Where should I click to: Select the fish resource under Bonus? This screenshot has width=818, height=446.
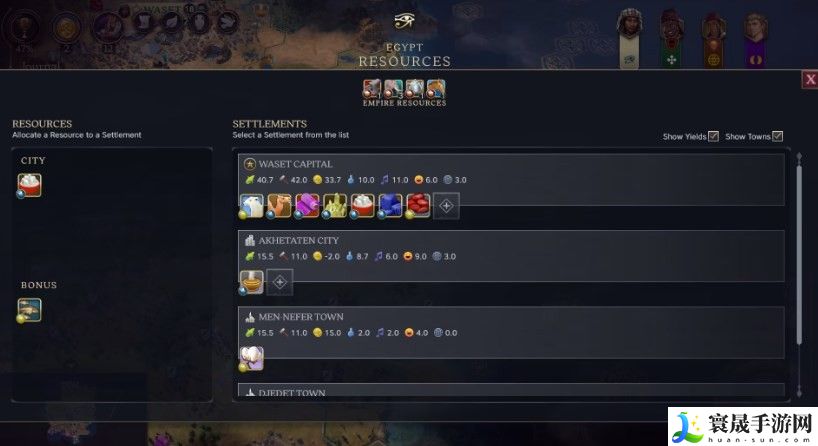tap(29, 310)
